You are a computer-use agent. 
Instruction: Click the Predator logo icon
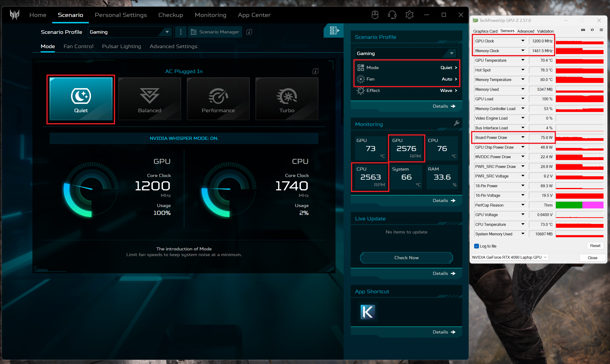tap(15, 15)
